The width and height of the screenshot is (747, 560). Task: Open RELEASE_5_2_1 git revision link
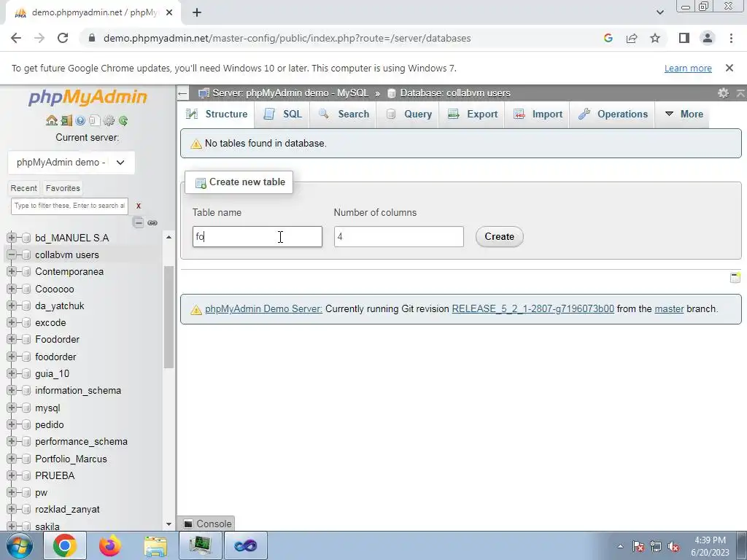point(533,308)
